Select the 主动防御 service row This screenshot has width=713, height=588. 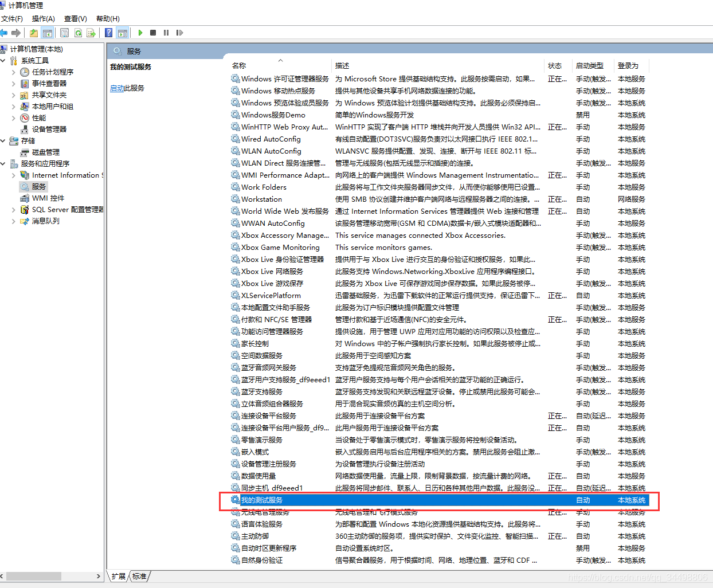coord(439,536)
